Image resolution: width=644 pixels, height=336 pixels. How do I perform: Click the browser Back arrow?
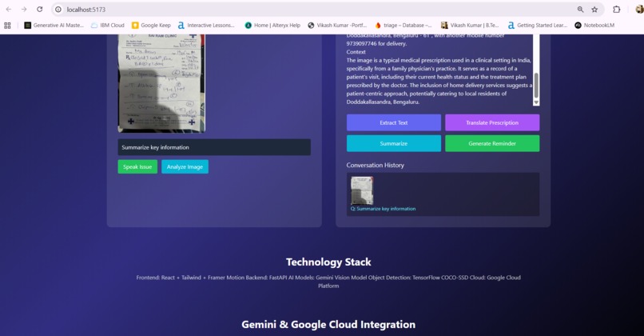pos(9,9)
